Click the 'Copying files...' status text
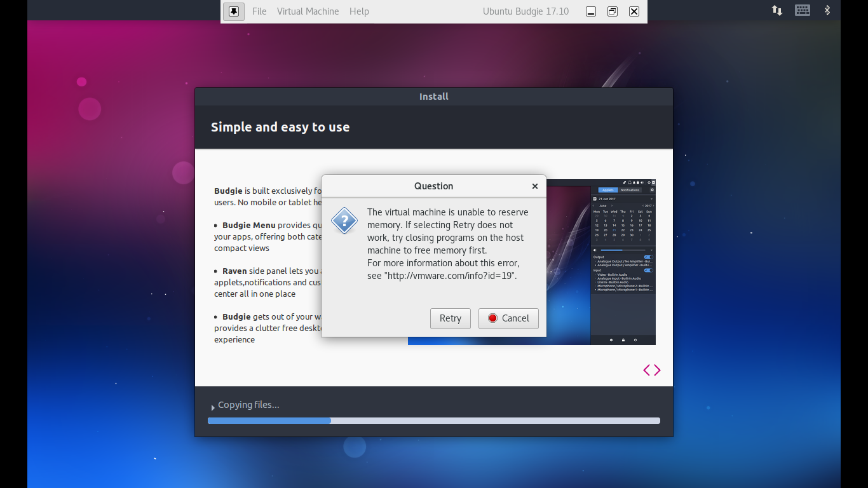The image size is (868, 488). (248, 405)
